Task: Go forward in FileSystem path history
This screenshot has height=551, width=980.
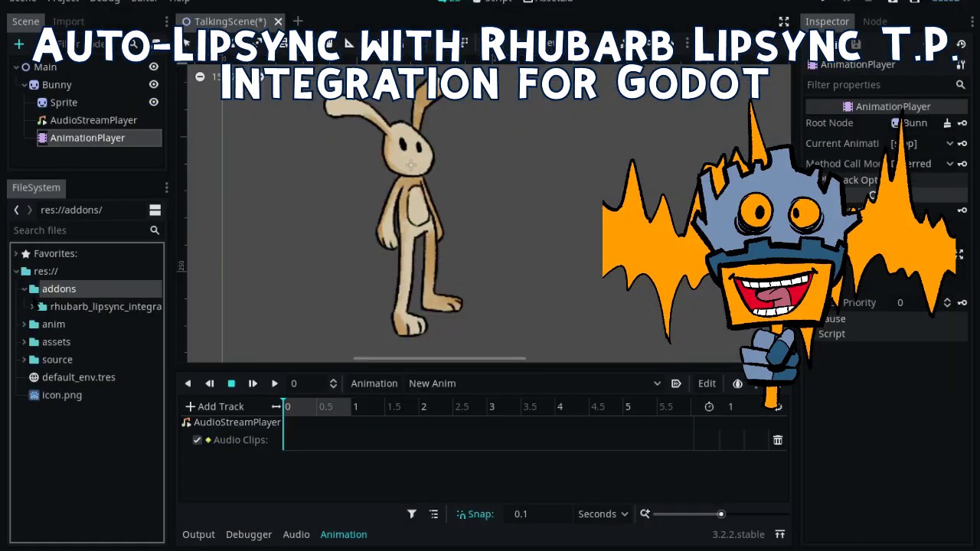Action: click(30, 210)
